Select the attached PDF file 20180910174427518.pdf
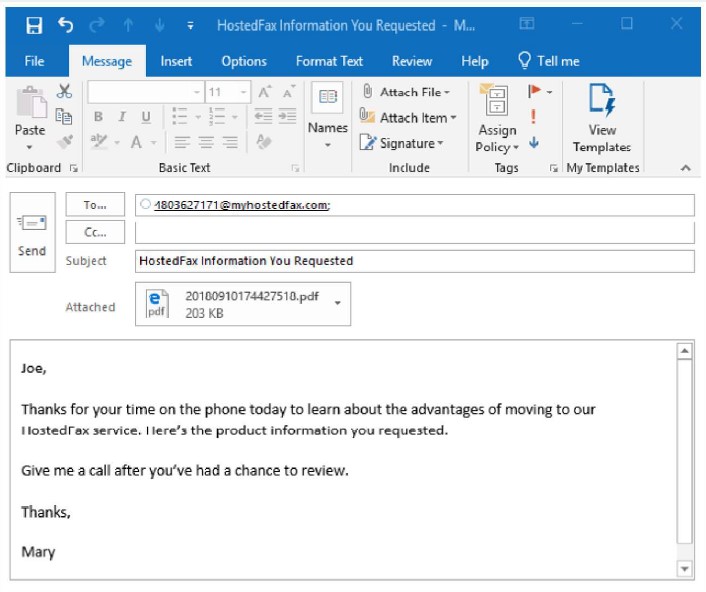The image size is (706, 592). (x=243, y=304)
